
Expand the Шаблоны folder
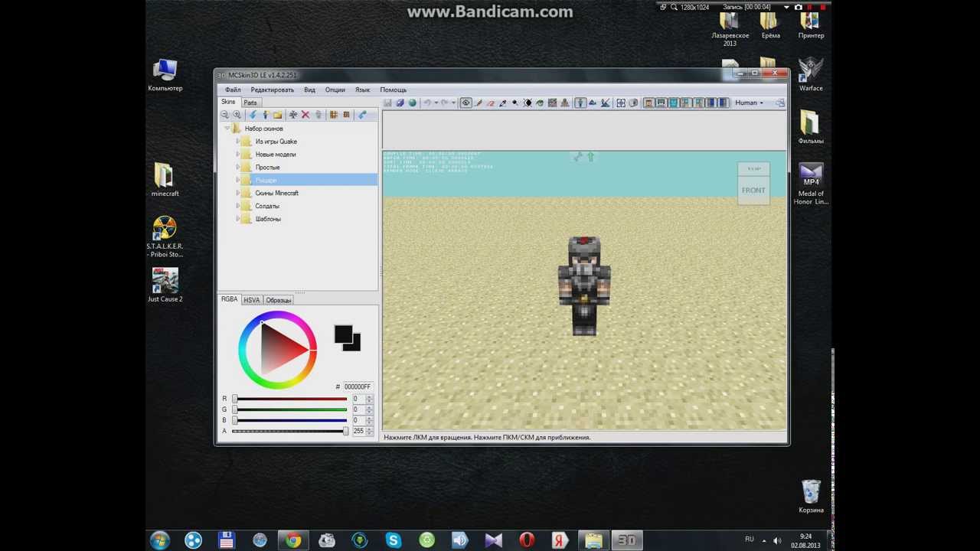pyautogui.click(x=238, y=220)
